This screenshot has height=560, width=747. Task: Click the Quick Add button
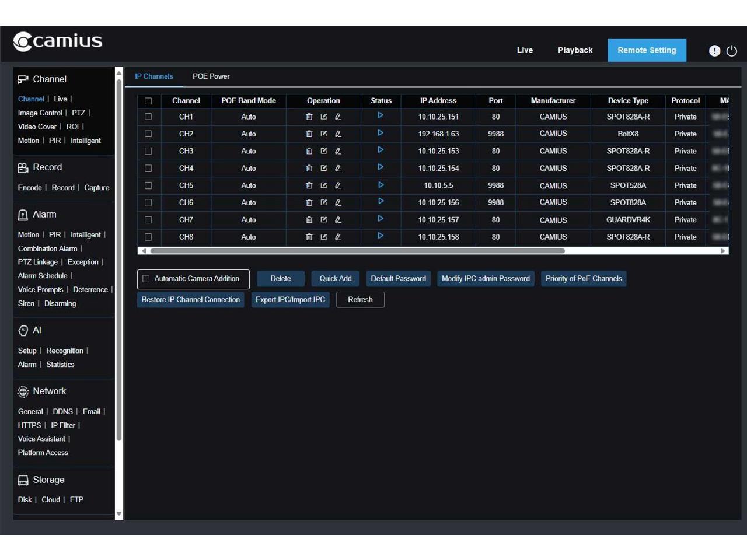(336, 279)
